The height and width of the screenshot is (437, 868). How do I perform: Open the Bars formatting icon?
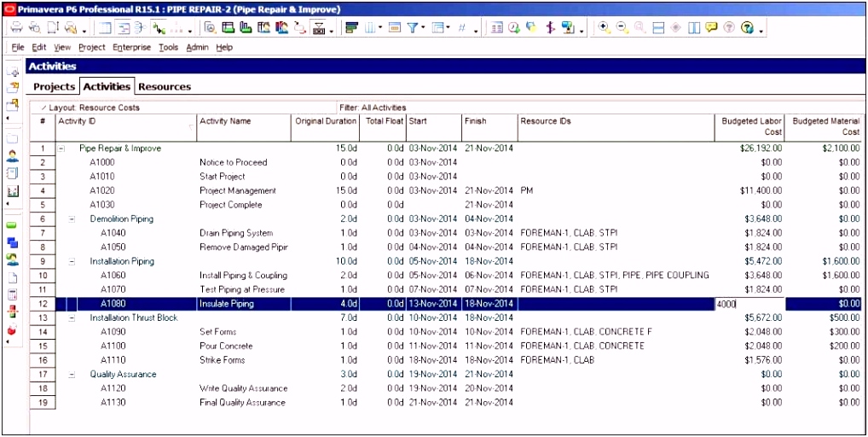[351, 27]
